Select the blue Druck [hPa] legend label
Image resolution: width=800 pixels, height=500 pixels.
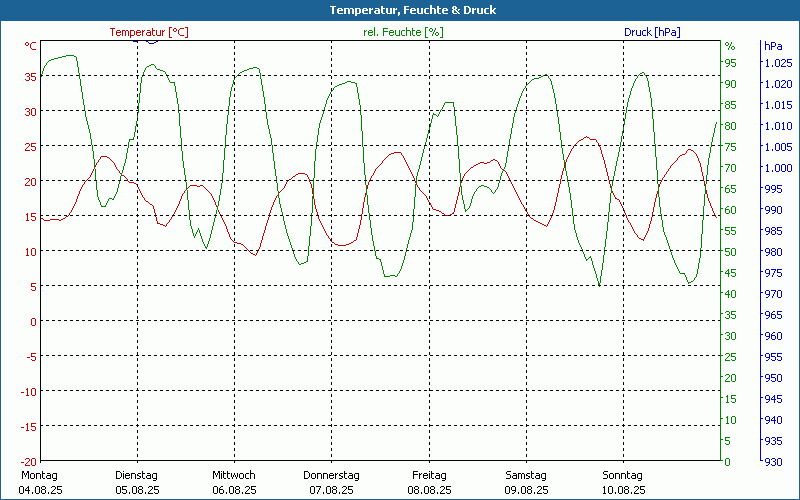(x=652, y=32)
